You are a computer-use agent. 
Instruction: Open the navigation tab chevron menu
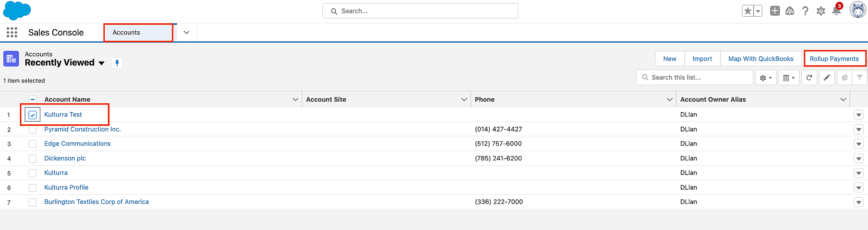pos(186,33)
